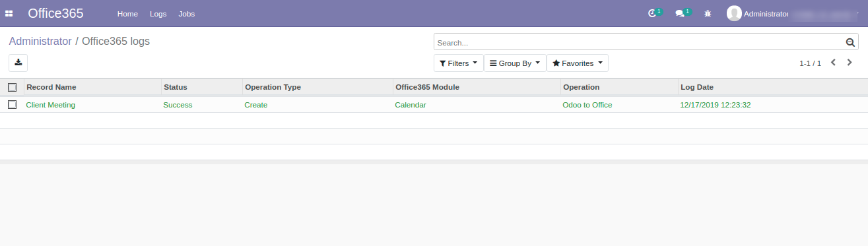Click the search magnifier icon

[851, 43]
